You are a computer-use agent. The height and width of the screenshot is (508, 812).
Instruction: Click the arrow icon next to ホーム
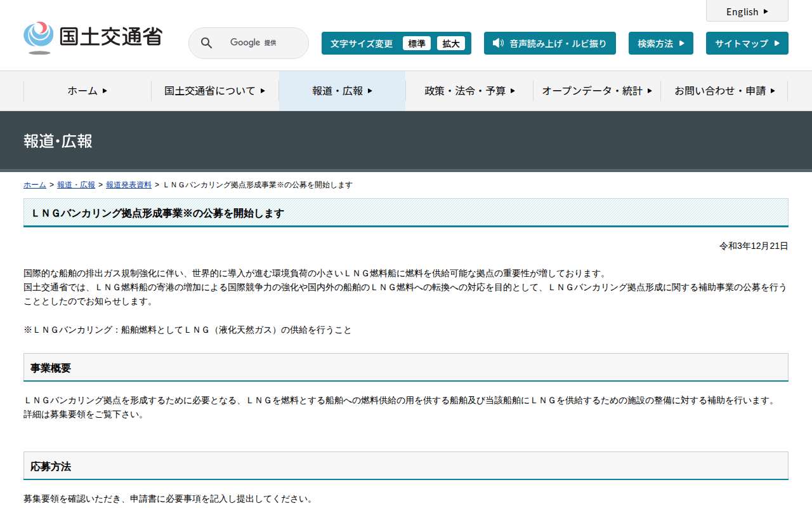point(105,91)
